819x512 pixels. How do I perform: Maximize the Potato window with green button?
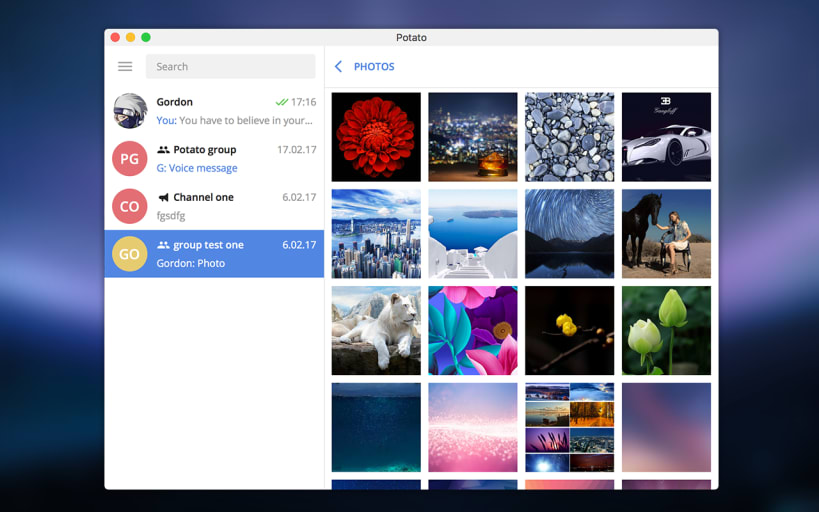pyautogui.click(x=146, y=37)
